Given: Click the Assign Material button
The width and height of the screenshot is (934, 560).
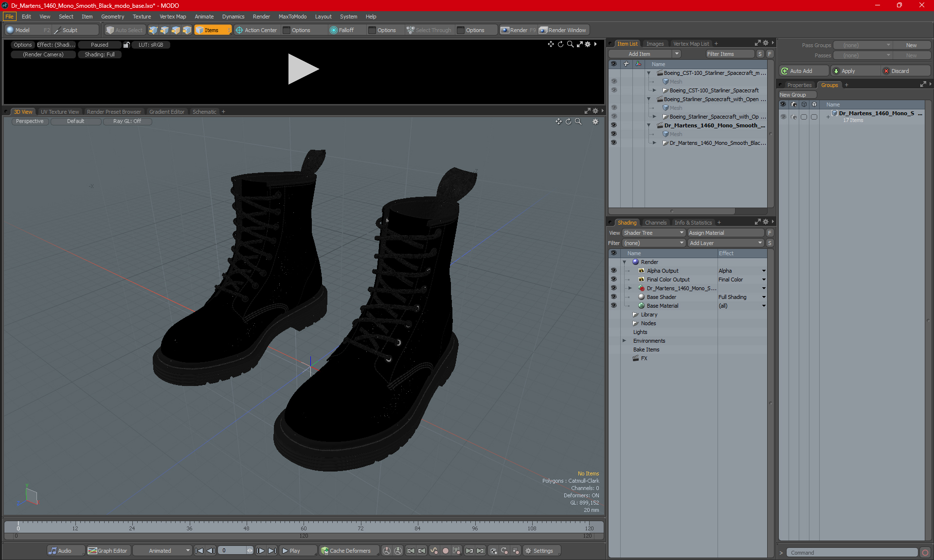Looking at the screenshot, I should tap(727, 233).
